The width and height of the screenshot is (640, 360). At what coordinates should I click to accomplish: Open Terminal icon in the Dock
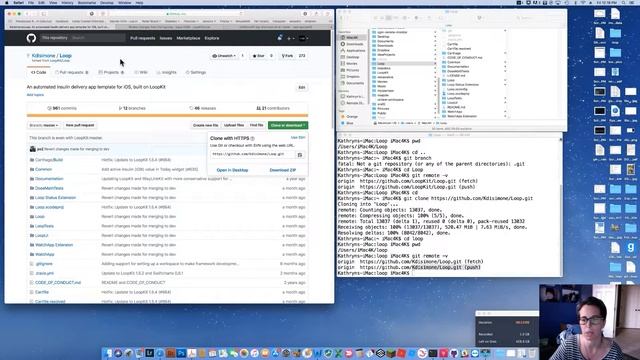433,353
